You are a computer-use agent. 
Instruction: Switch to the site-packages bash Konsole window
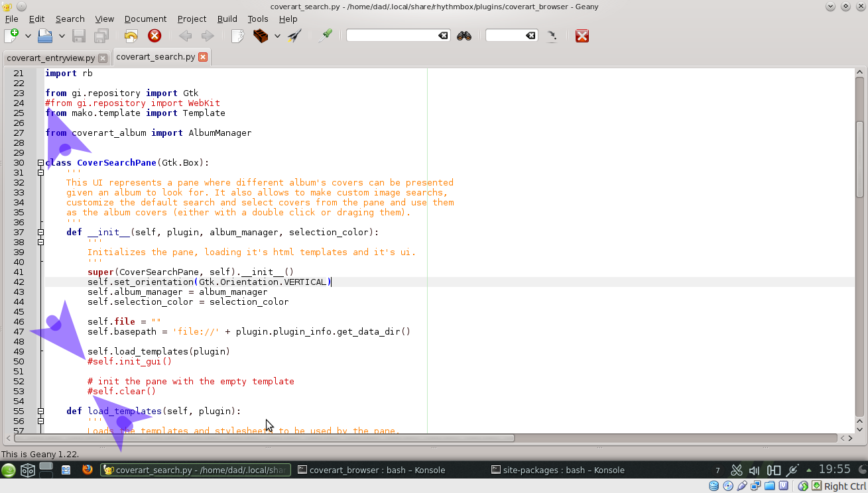point(558,470)
